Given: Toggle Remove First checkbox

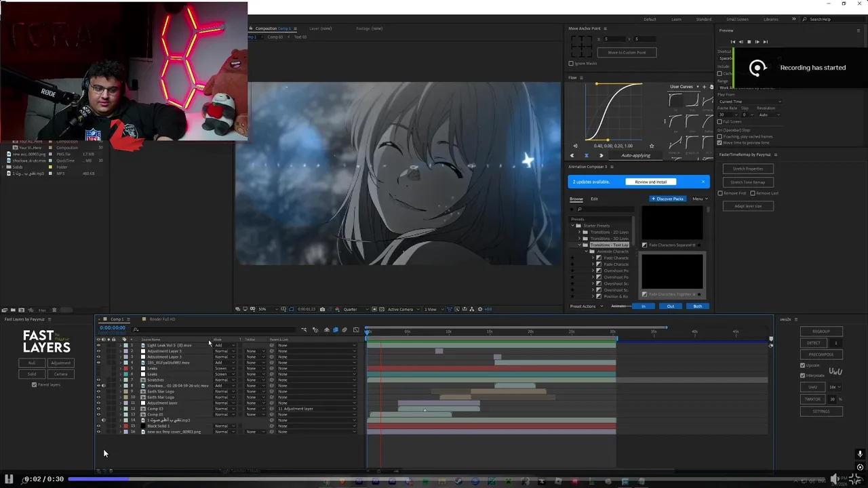Looking at the screenshot, I should (x=720, y=193).
